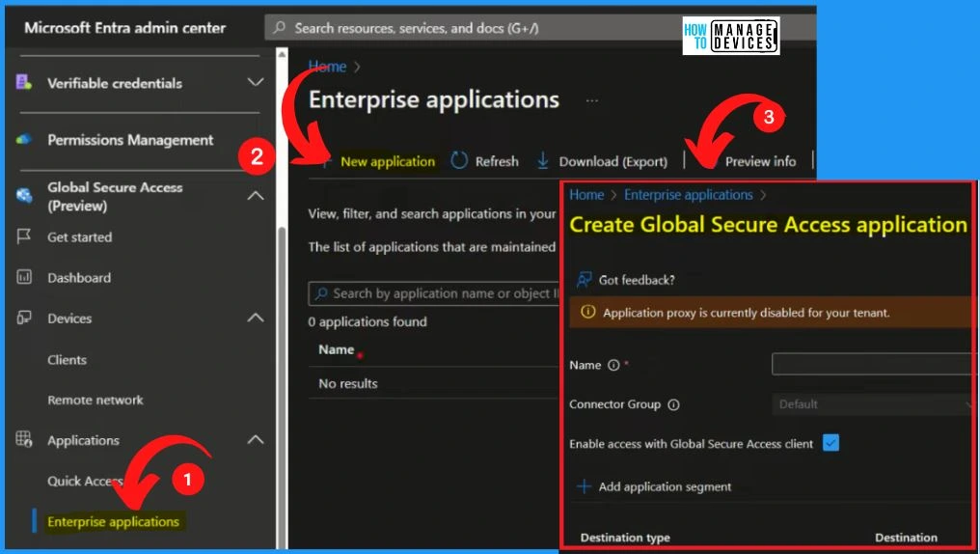Click Got feedback? link
Screen dimensions: 980x554
click(637, 280)
